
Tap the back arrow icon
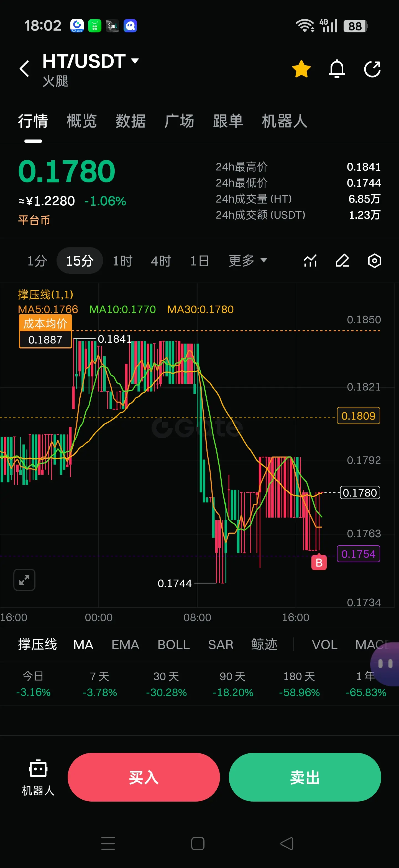(x=24, y=69)
